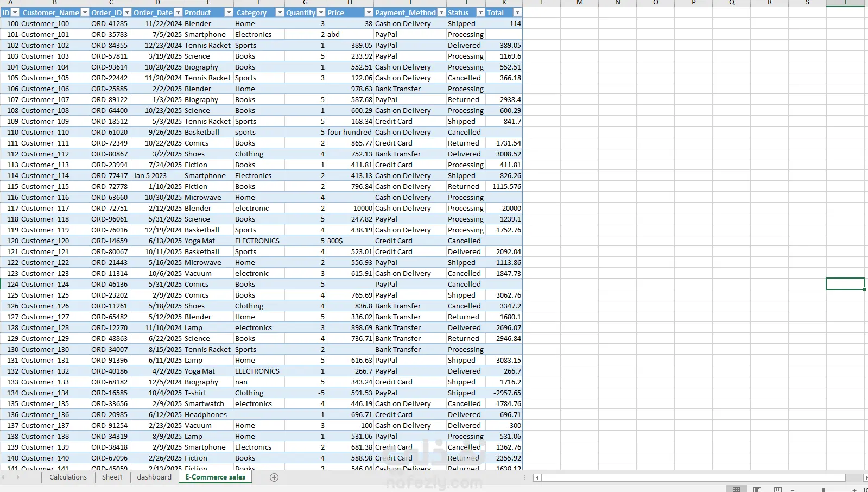This screenshot has width=868, height=492.
Task: Open the Order_ID filter dropdown
Action: pos(127,12)
